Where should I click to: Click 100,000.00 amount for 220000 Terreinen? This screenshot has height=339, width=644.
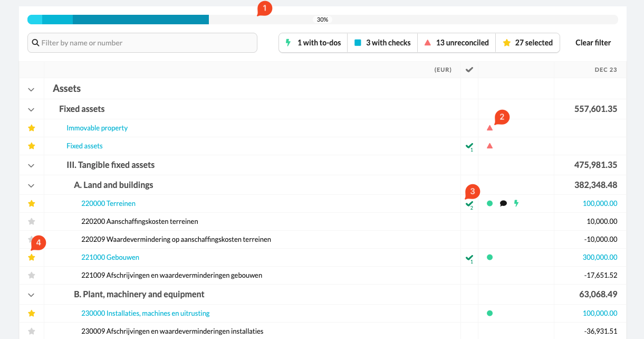click(x=600, y=203)
